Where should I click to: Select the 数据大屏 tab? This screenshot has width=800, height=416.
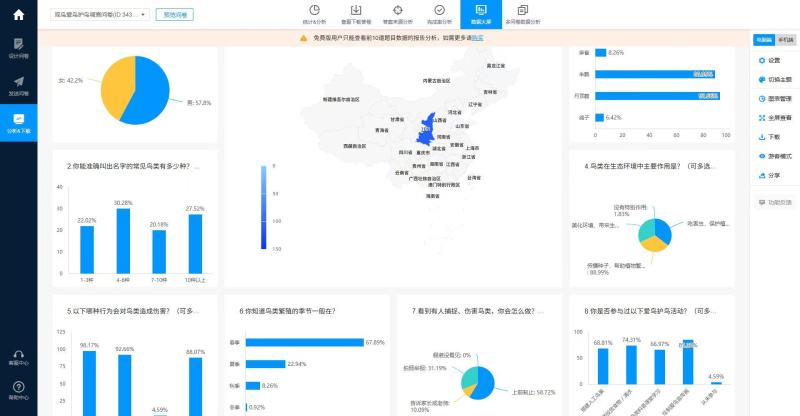pyautogui.click(x=481, y=14)
